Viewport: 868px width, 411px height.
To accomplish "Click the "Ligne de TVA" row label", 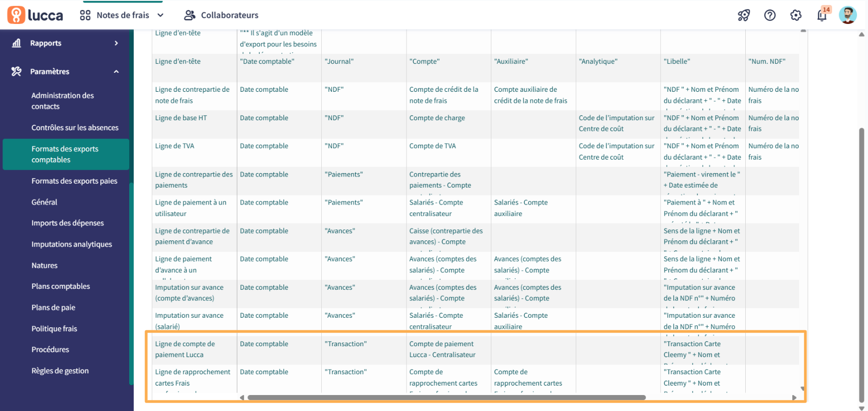I will tap(175, 146).
